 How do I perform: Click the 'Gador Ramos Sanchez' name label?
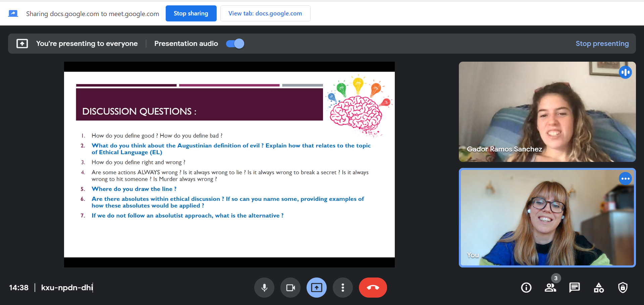[x=504, y=149]
